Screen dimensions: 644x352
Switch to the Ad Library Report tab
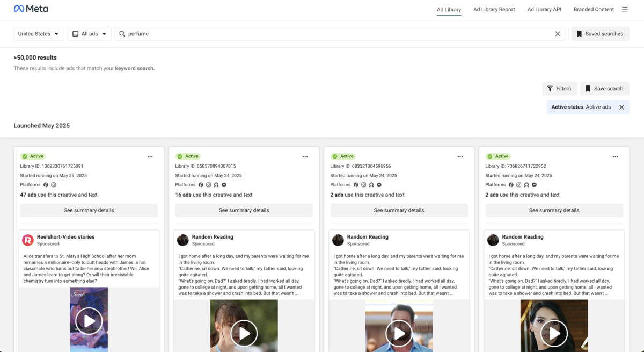click(x=494, y=10)
